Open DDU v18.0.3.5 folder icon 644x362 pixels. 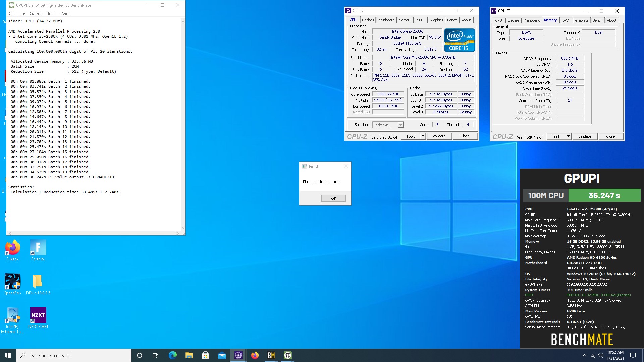click(x=38, y=284)
